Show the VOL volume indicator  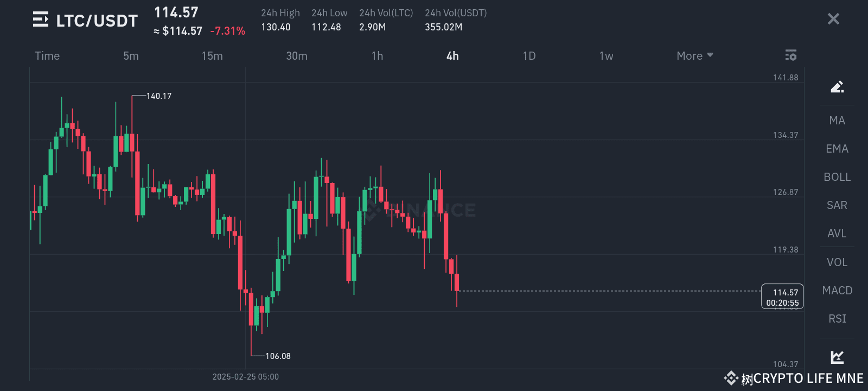click(x=837, y=262)
